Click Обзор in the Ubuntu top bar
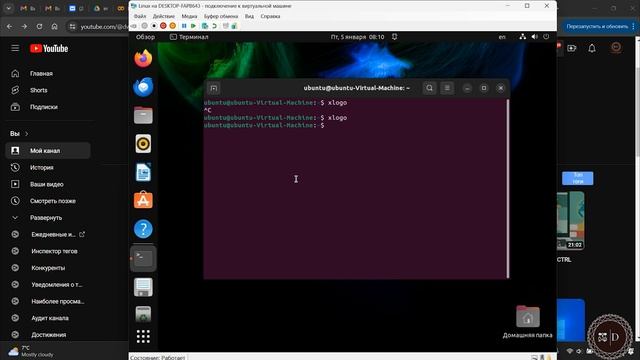 click(x=145, y=37)
